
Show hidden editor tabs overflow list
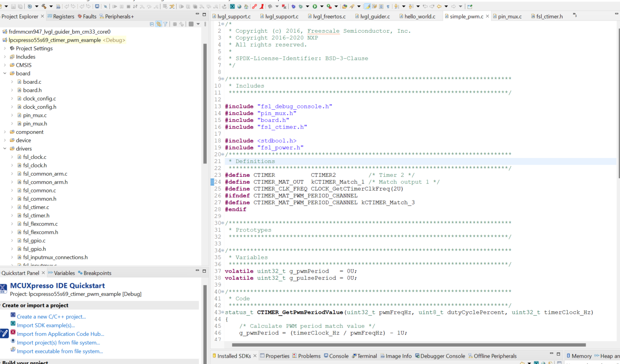(575, 16)
